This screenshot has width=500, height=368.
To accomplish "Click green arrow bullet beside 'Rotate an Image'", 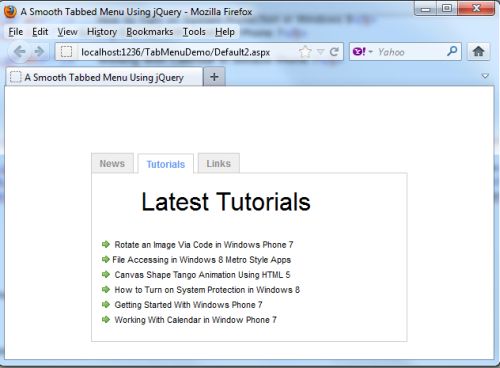I will (x=106, y=244).
